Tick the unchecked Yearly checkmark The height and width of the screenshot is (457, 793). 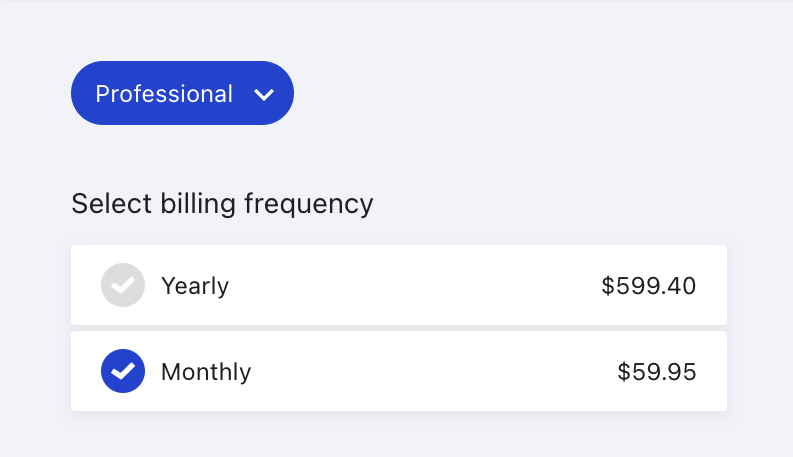[123, 285]
